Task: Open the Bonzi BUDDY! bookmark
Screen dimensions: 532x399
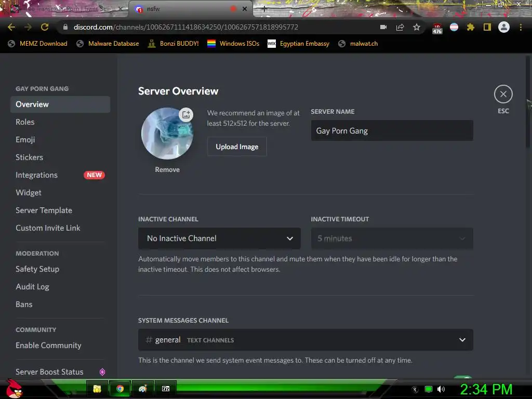Action: (174, 44)
